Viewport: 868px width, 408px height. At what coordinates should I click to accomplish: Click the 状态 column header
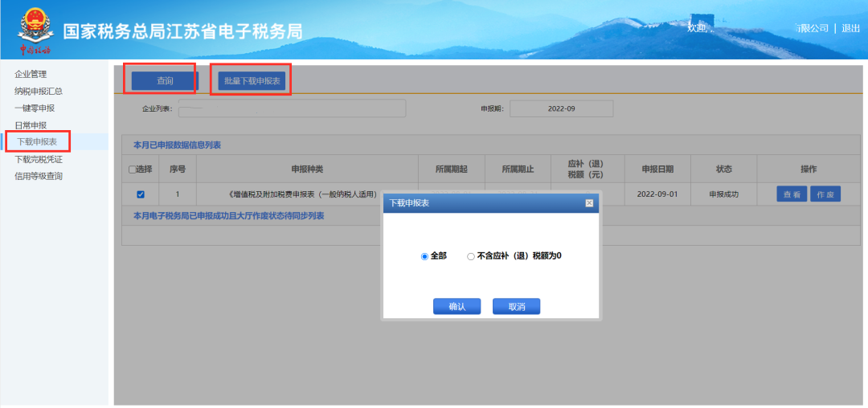724,169
